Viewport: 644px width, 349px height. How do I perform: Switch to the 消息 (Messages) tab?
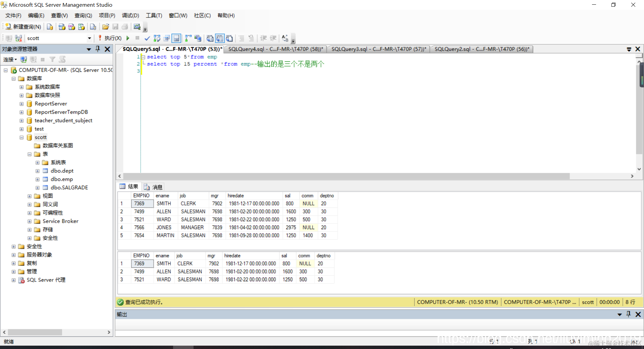pyautogui.click(x=154, y=187)
